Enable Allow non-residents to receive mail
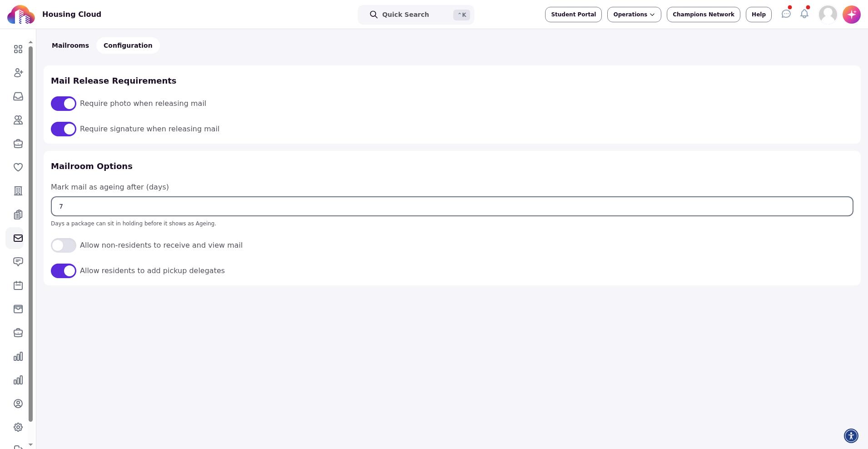868x449 pixels. [64, 245]
